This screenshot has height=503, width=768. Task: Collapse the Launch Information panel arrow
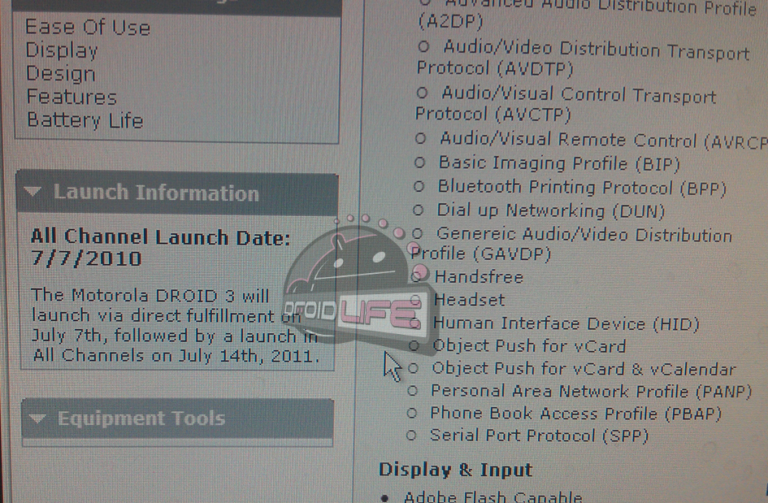click(33, 192)
